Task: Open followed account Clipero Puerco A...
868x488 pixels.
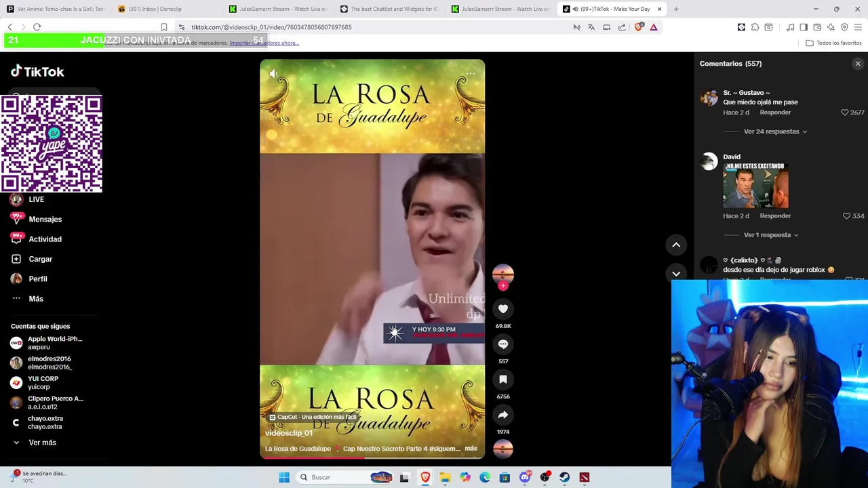Action: click(47, 403)
